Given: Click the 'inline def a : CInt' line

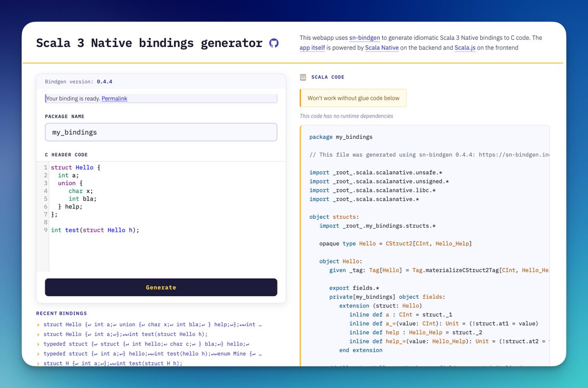Looking at the screenshot, I should tap(401, 314).
